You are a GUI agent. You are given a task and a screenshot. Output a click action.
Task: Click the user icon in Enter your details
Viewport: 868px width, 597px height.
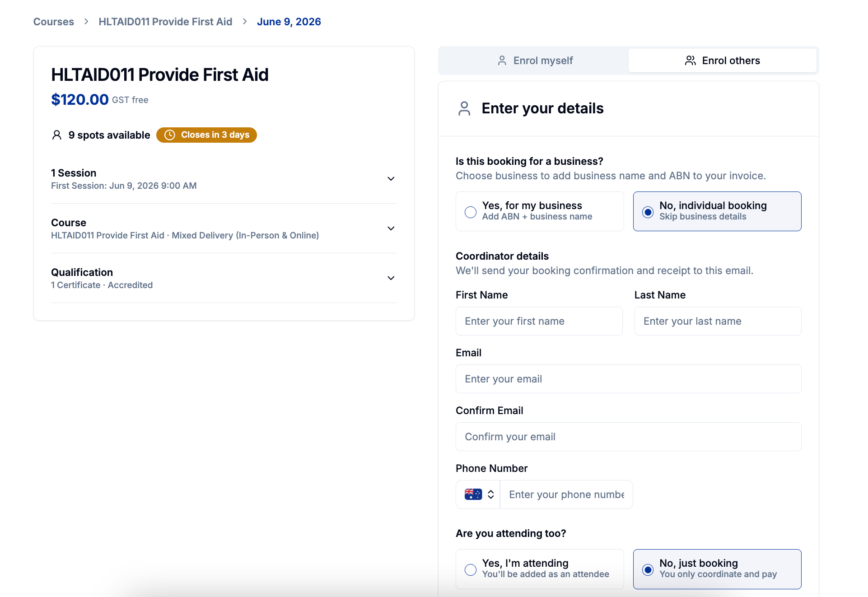pyautogui.click(x=464, y=108)
